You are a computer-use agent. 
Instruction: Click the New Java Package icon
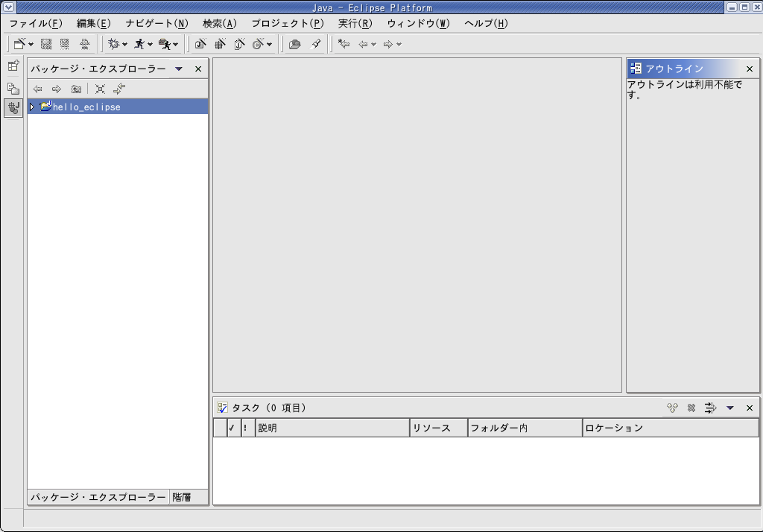tap(221, 45)
